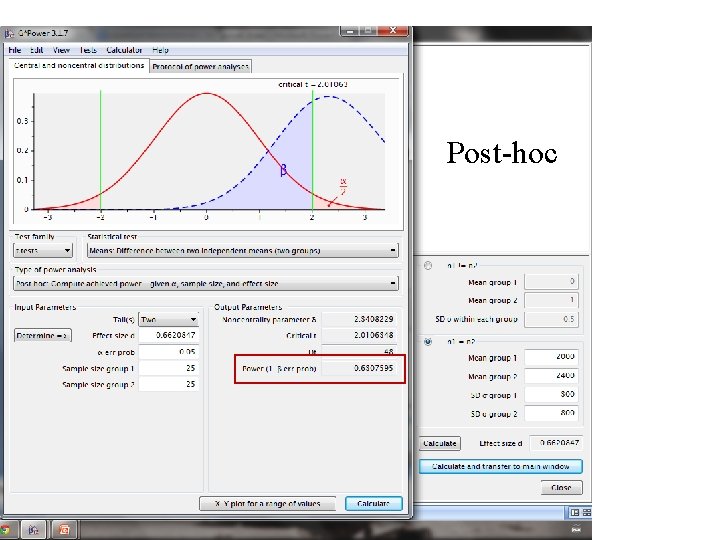This screenshot has width=720, height=540.
Task: Click the X-Y plot for a range of values button
Action: coord(268,504)
